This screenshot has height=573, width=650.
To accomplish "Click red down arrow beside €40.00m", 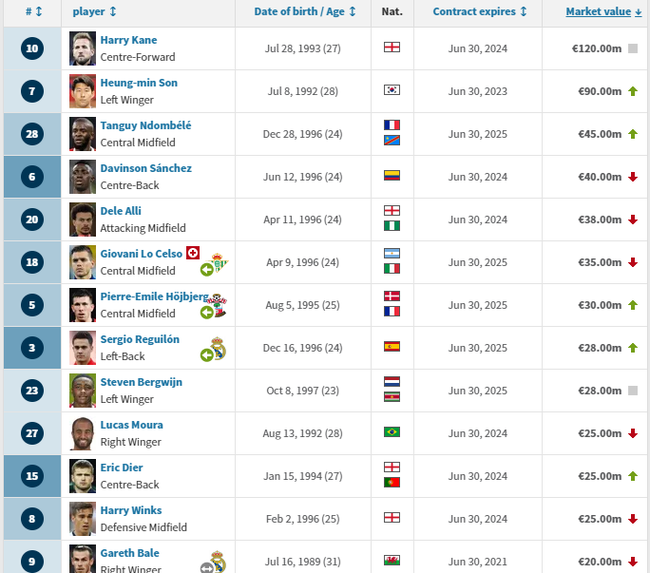I will coord(633,177).
